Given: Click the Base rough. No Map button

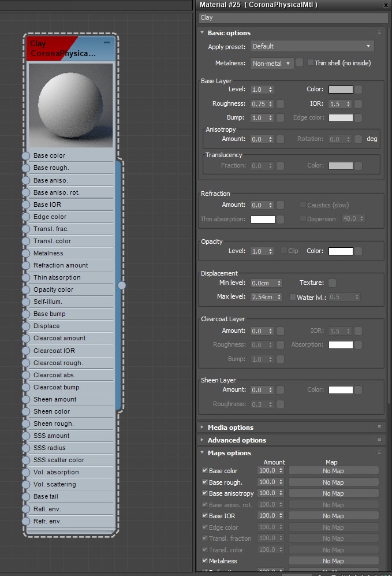Looking at the screenshot, I should (333, 482).
